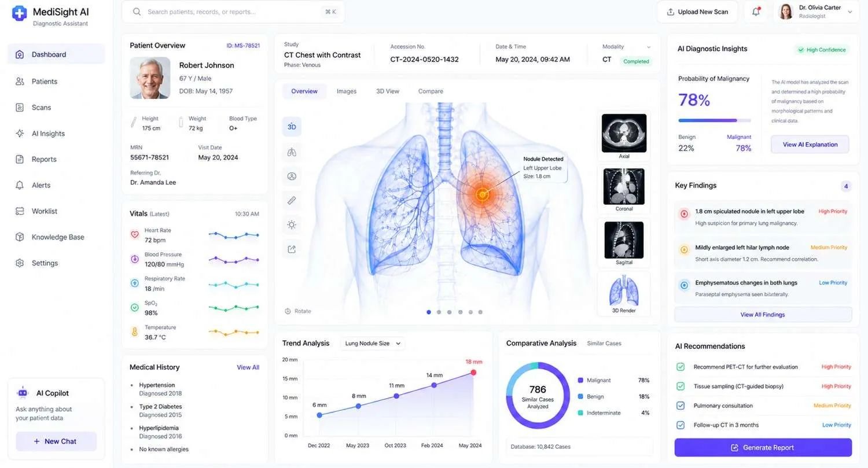The width and height of the screenshot is (868, 468).
Task: Select ruler measurement tool
Action: [292, 200]
